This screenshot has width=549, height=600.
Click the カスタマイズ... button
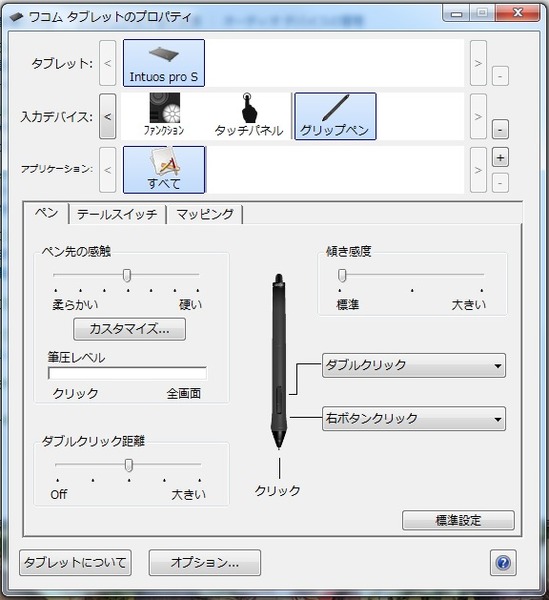[129, 329]
